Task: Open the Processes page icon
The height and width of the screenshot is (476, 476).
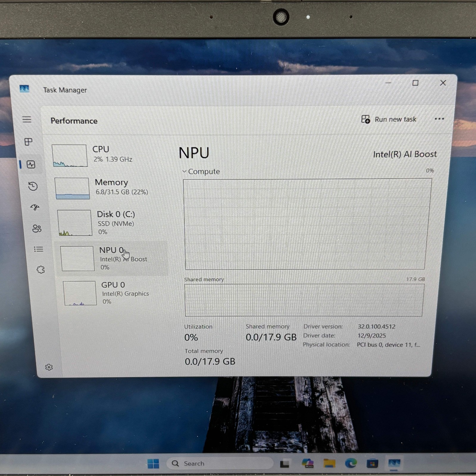Action: (28, 142)
